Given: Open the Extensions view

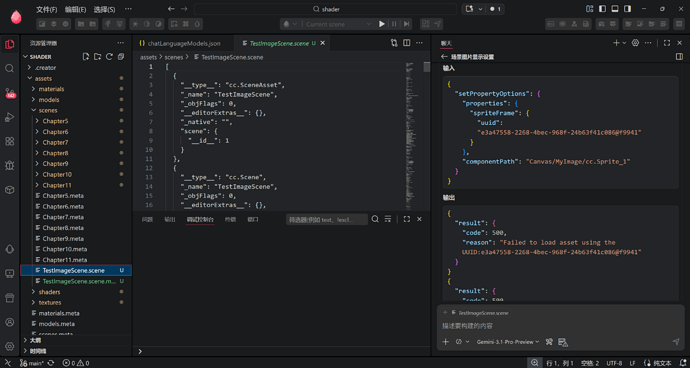Looking at the screenshot, I should pos(9,141).
